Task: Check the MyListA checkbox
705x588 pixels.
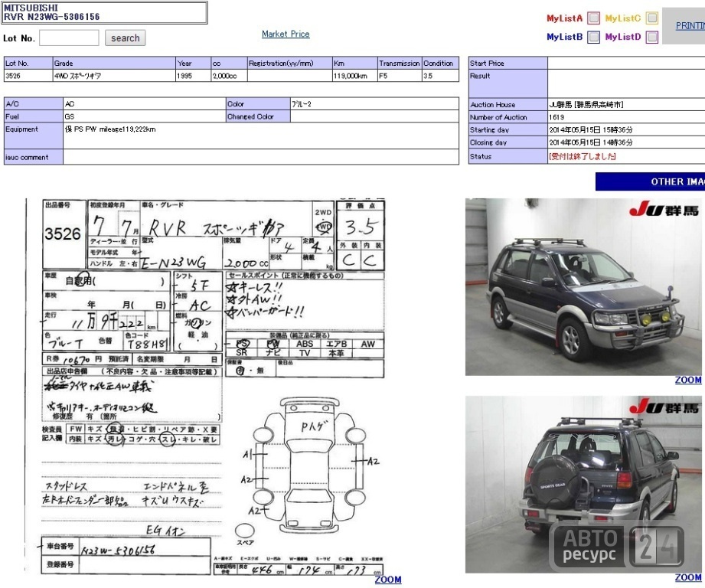Action: (593, 18)
